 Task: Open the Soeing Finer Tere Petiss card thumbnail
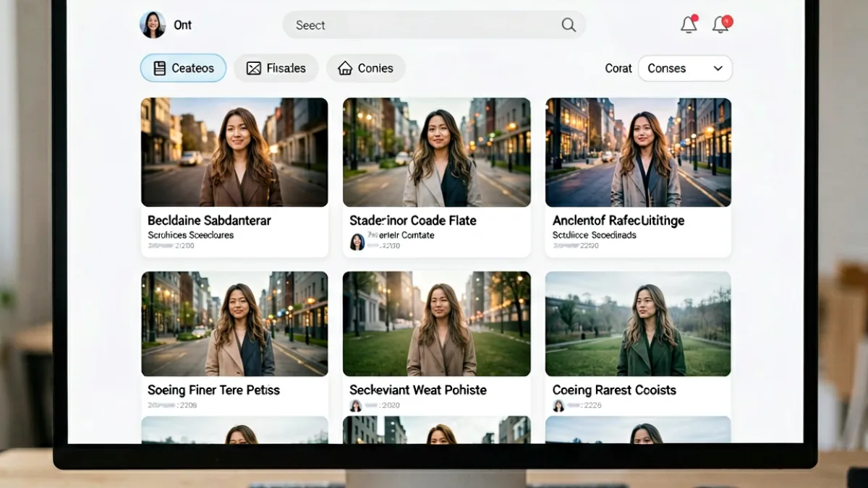(234, 324)
